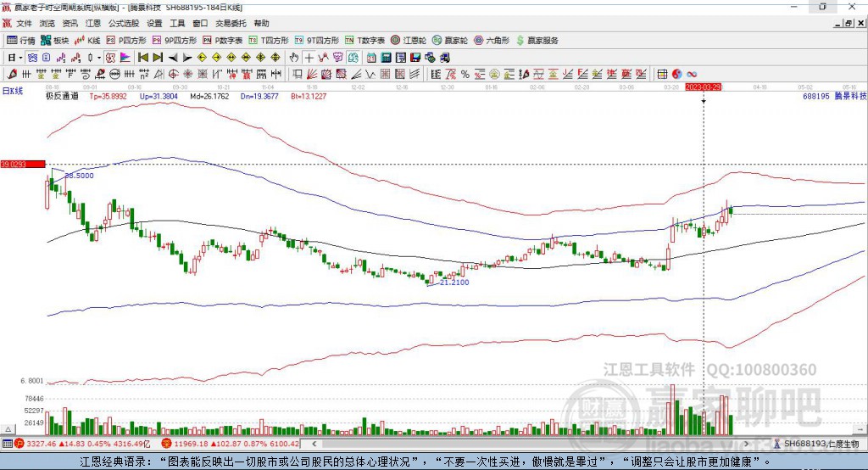The height and width of the screenshot is (470, 868).
Task: Open the 行情 market quotes view
Action: tap(21, 41)
